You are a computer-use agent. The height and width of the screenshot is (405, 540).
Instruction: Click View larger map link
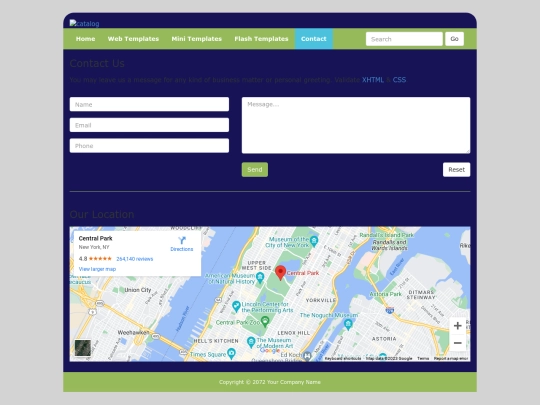97,269
